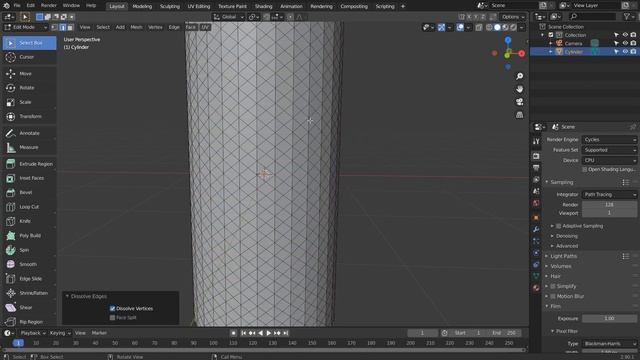Select the Select Box tool
This screenshot has height=360, width=640.
click(29, 43)
